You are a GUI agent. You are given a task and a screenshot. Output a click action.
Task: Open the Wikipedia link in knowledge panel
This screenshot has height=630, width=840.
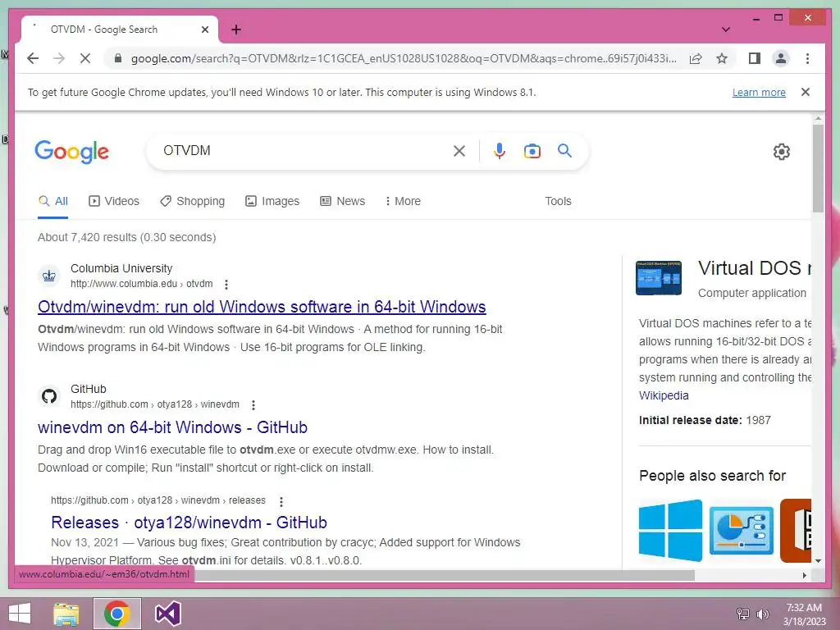click(664, 396)
